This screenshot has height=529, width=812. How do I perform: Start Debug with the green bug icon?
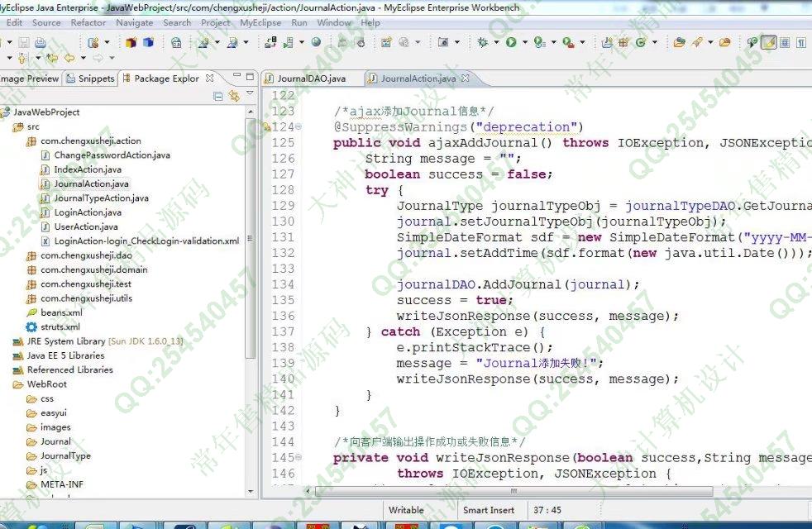(483, 42)
